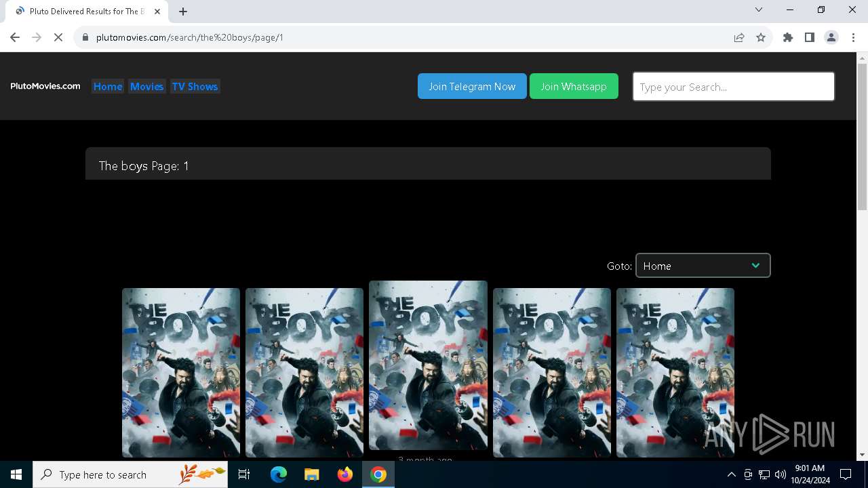Open fourth The Boys poster
Viewport: 868px width, 488px height.
pos(552,373)
